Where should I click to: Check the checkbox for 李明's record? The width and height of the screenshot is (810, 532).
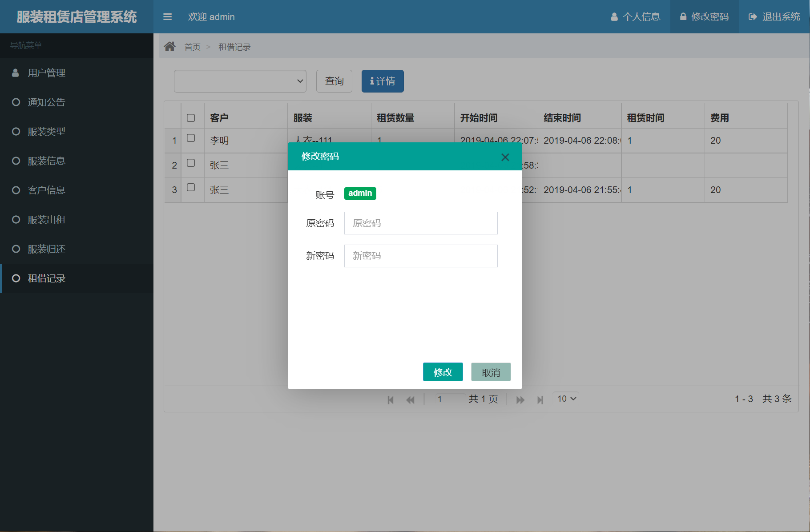click(x=192, y=138)
